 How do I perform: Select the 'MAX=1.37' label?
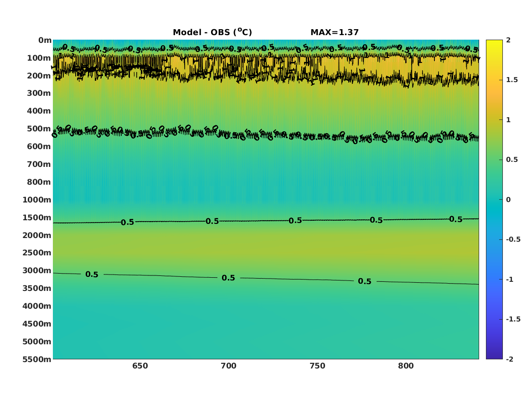coord(335,32)
